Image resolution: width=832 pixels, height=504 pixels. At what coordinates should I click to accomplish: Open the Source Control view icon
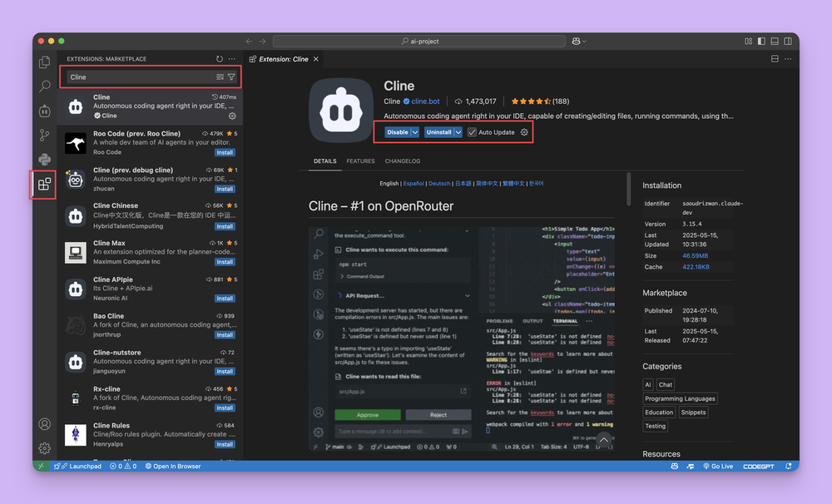click(44, 134)
